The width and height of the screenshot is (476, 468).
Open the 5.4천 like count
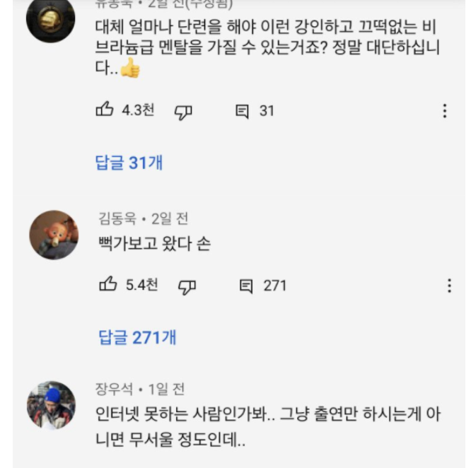pyautogui.click(x=141, y=285)
